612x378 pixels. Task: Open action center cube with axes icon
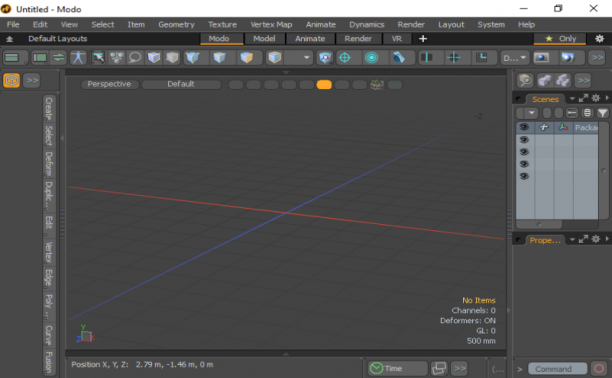(x=325, y=58)
